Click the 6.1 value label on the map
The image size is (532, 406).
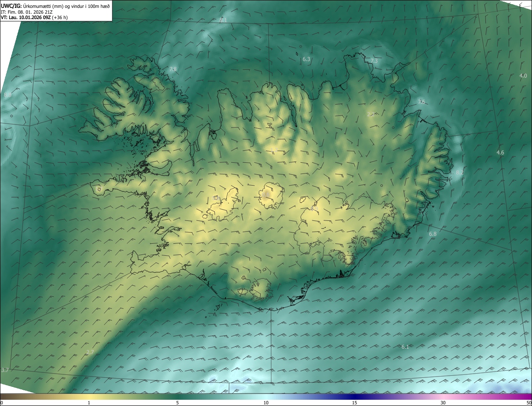coord(405,347)
